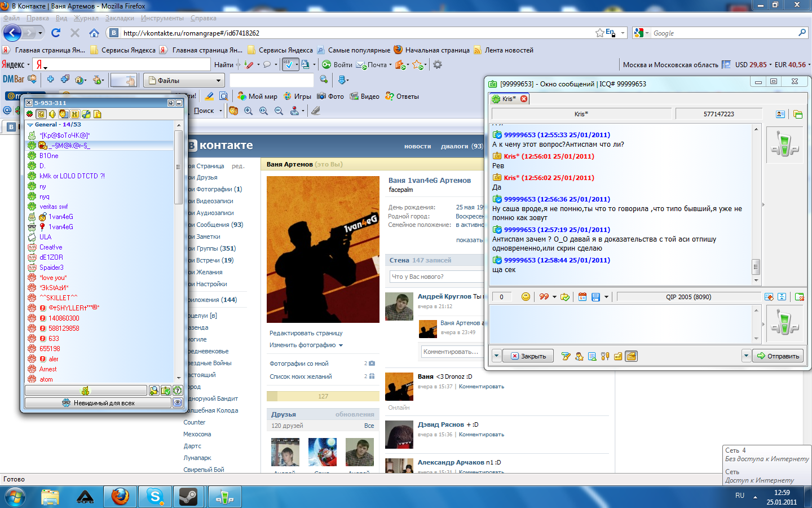Screen dimensions: 812x508
Task: Click Войти on Yandex bar
Action: click(337, 65)
